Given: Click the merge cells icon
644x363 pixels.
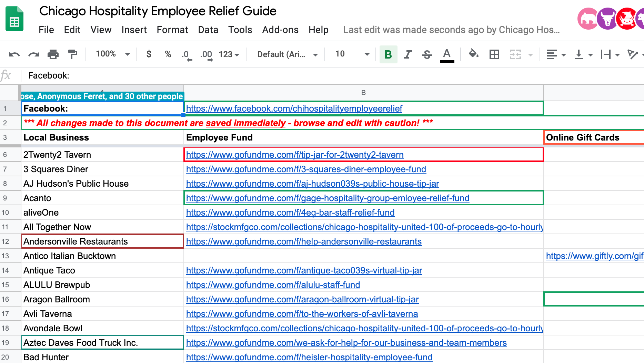Looking at the screenshot, I should click(x=515, y=54).
